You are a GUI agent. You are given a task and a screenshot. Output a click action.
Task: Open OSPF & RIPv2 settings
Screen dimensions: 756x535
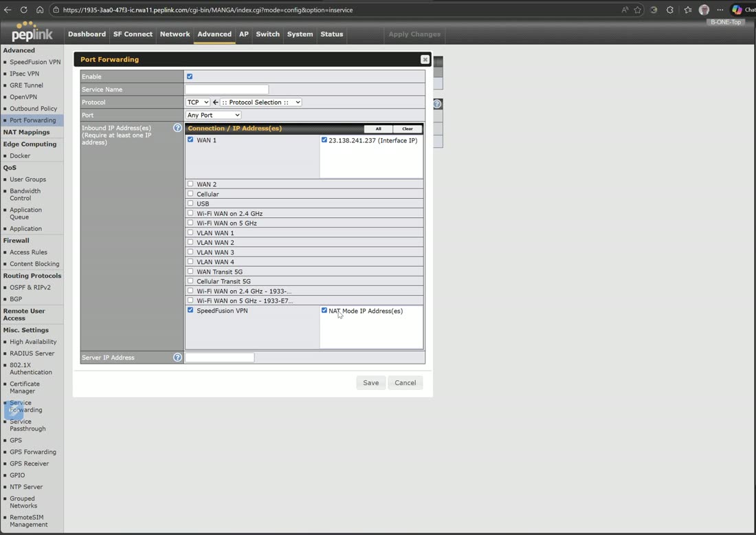point(30,287)
